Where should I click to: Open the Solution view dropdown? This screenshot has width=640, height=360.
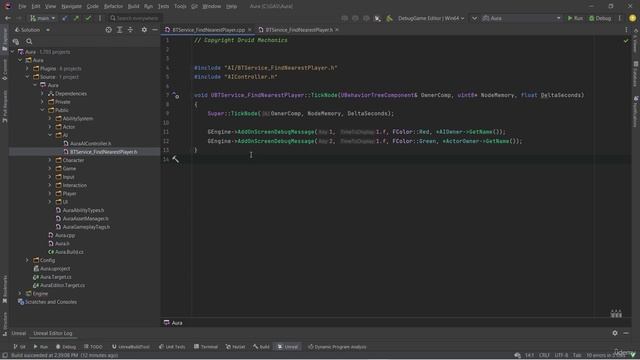(32, 30)
